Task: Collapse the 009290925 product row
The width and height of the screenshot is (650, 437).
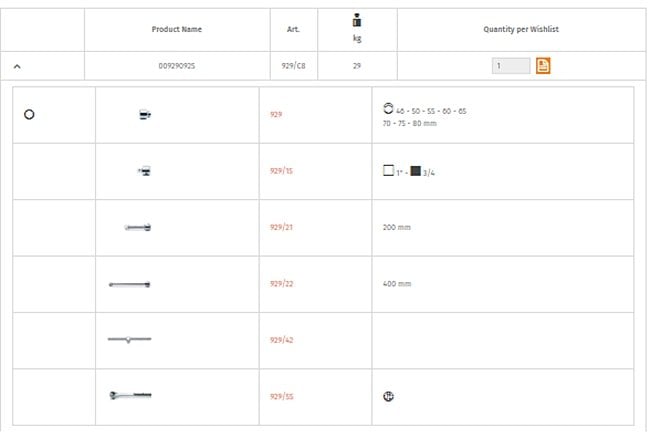Action: coord(17,66)
